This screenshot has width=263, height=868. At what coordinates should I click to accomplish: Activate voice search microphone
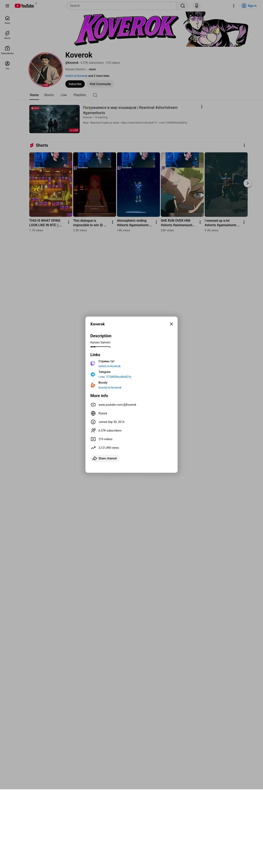197,6
